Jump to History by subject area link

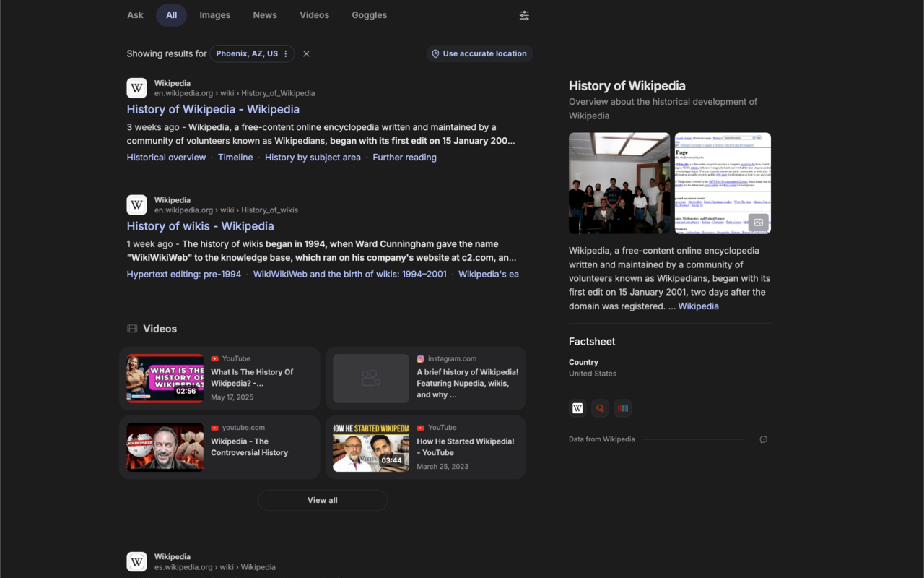pyautogui.click(x=313, y=158)
